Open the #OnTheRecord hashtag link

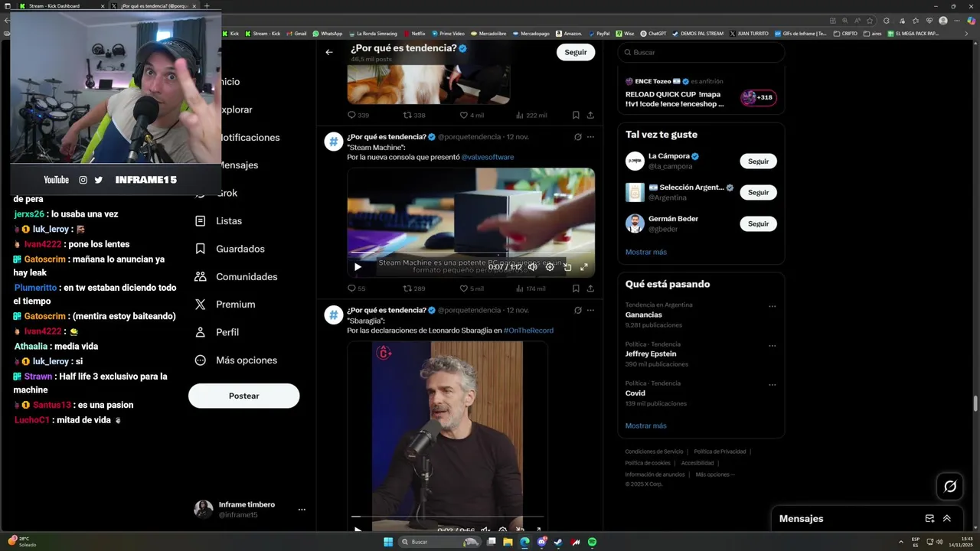click(528, 331)
